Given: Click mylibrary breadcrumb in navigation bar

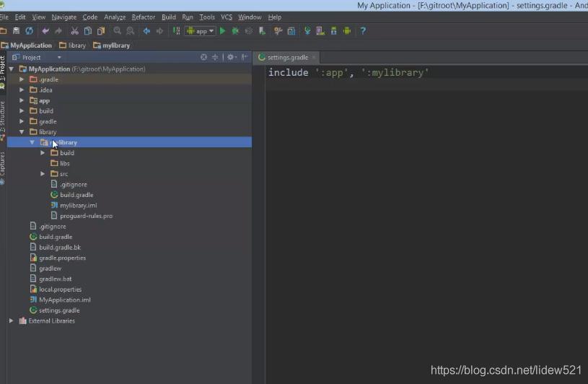Looking at the screenshot, I should (112, 45).
